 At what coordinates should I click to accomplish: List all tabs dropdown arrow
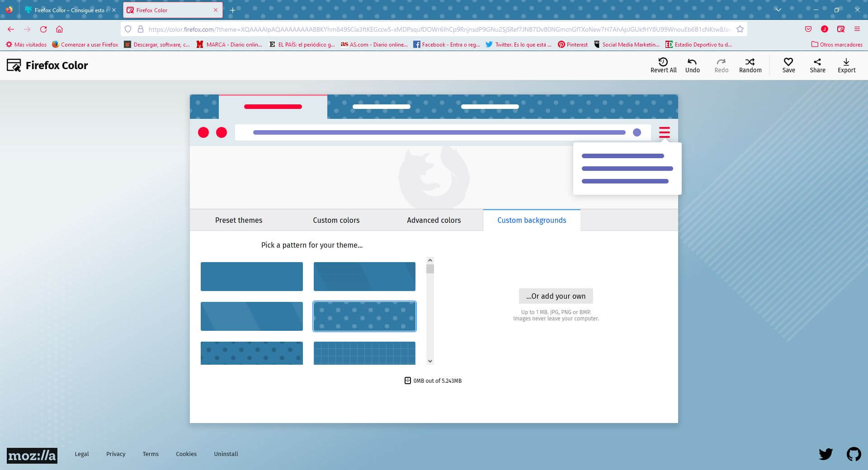coord(778,10)
